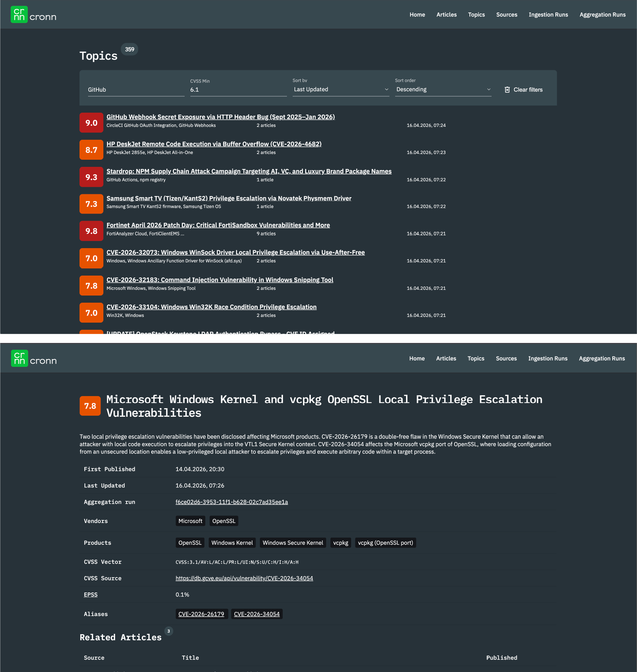Screen dimensions: 637x672
Task: Open the db.gcve.eu CVSS Source link
Action: point(244,578)
